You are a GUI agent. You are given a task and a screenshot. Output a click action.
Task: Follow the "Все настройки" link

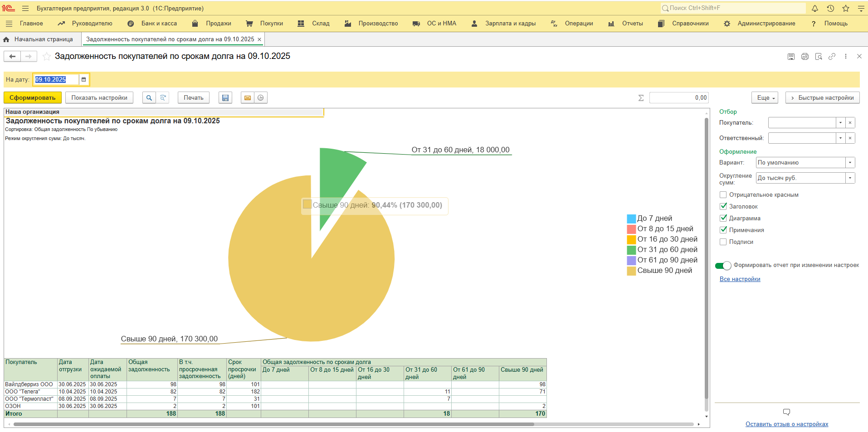pos(740,279)
